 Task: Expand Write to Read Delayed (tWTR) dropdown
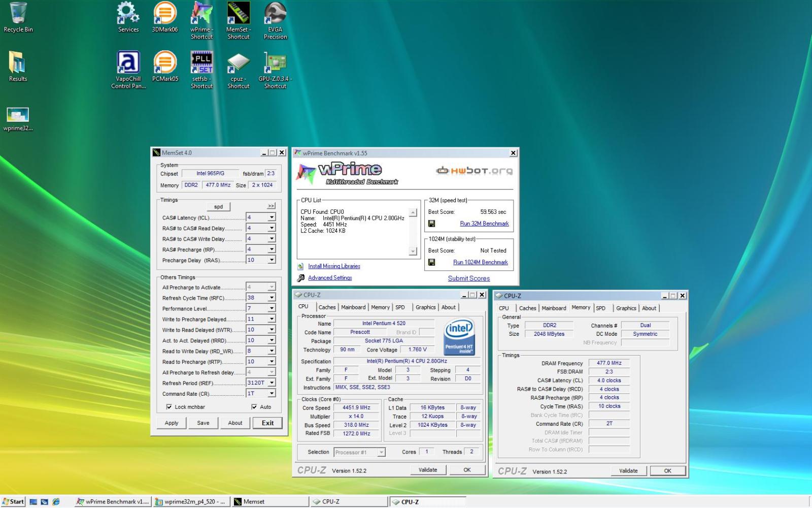pyautogui.click(x=272, y=330)
